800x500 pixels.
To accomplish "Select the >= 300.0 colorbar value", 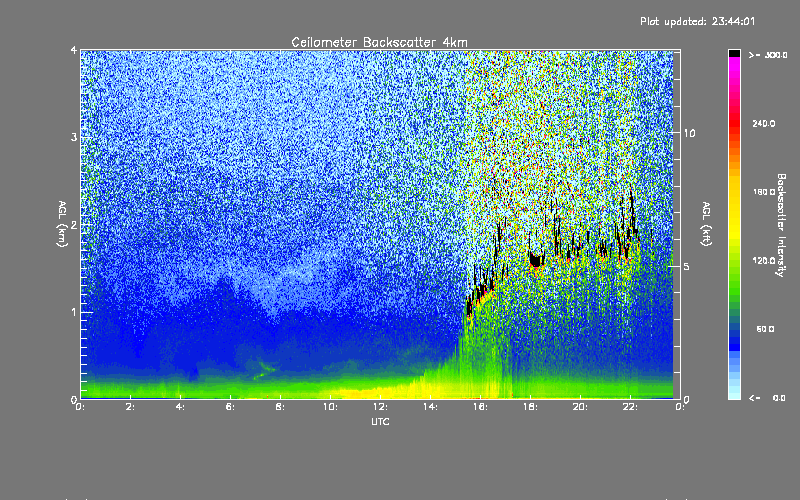I will click(768, 55).
